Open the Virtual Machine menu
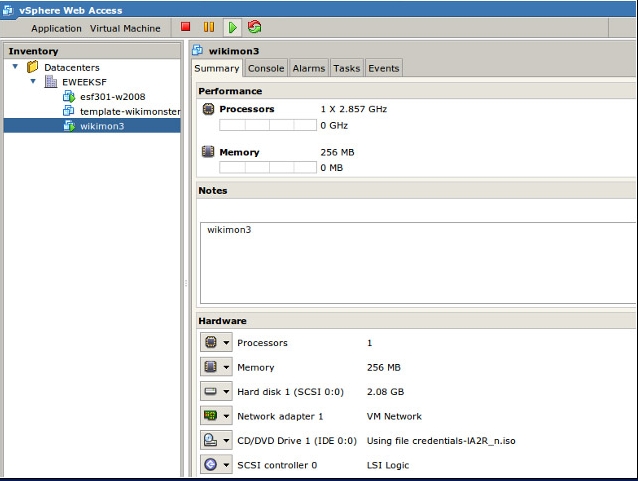 pyautogui.click(x=125, y=28)
